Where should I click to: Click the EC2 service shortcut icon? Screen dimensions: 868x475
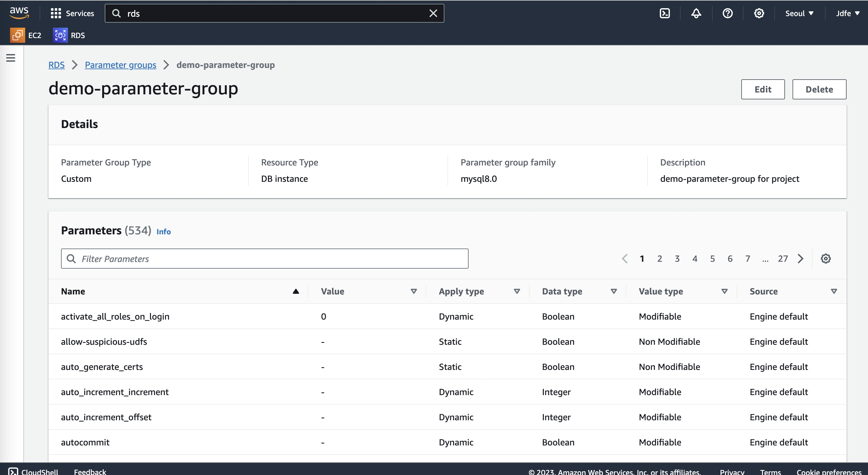point(18,36)
